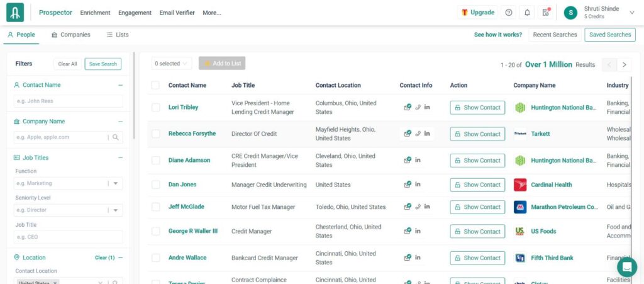644x284 pixels.
Task: Open Andre Wallace's LinkedIn icon
Action: coord(418,258)
